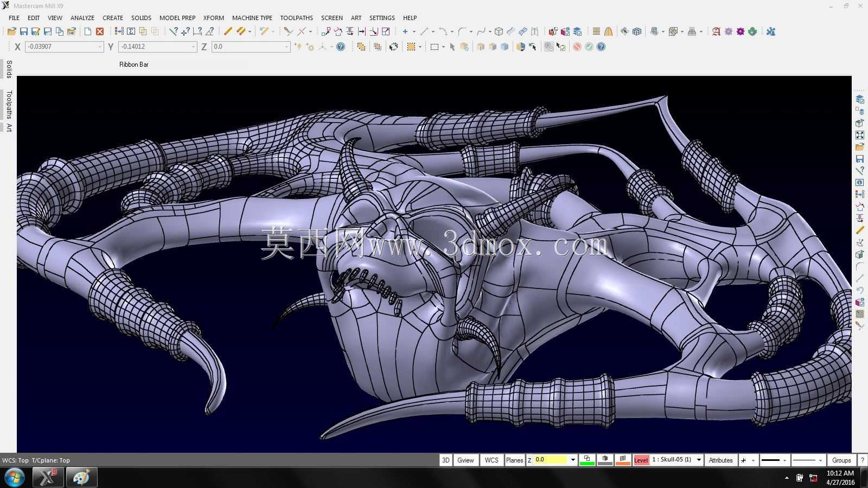Toggle the 3D construction mode

(x=445, y=460)
